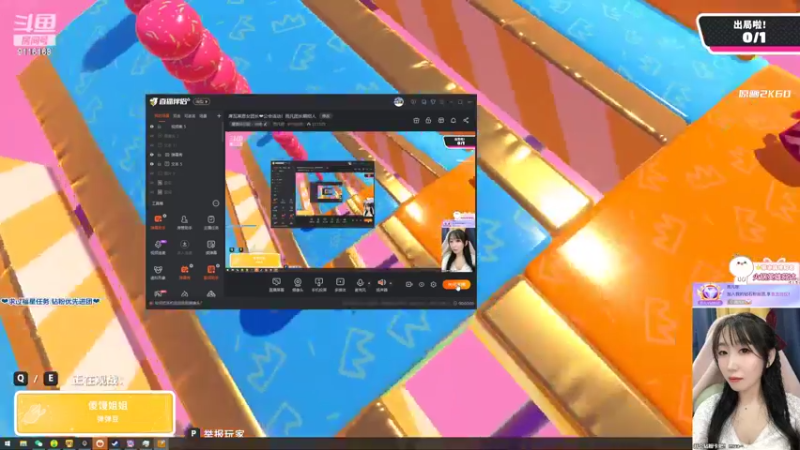This screenshot has height=450, width=800.
Task: Click the square play-media icon in the bottom toolbar
Action: tap(340, 282)
